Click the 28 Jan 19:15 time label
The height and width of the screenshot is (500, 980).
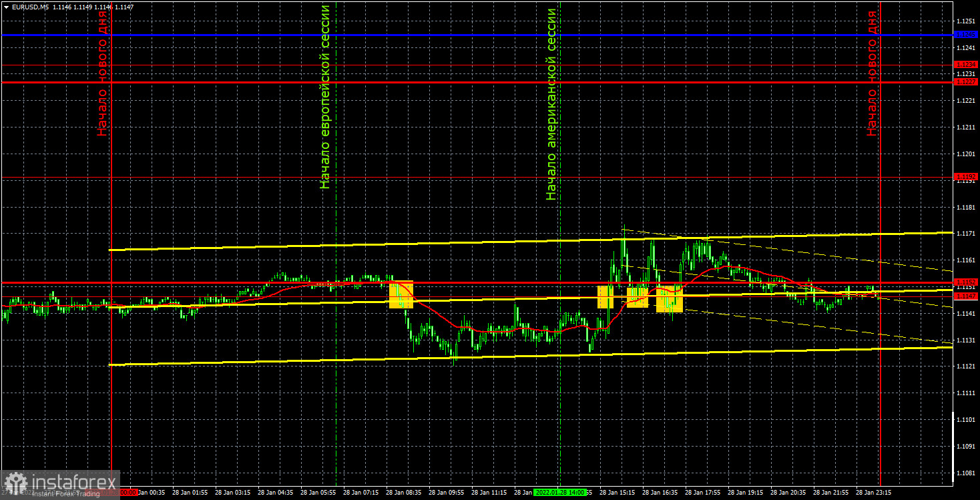744,492
